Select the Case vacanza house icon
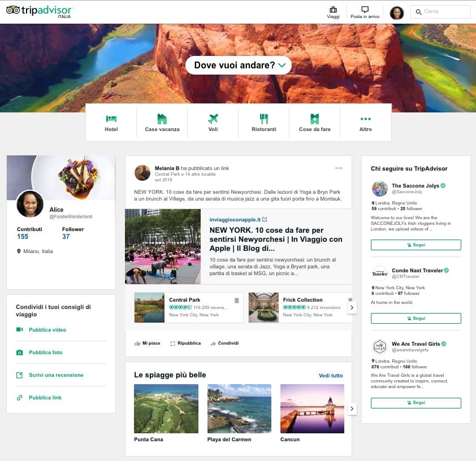 pos(162,119)
